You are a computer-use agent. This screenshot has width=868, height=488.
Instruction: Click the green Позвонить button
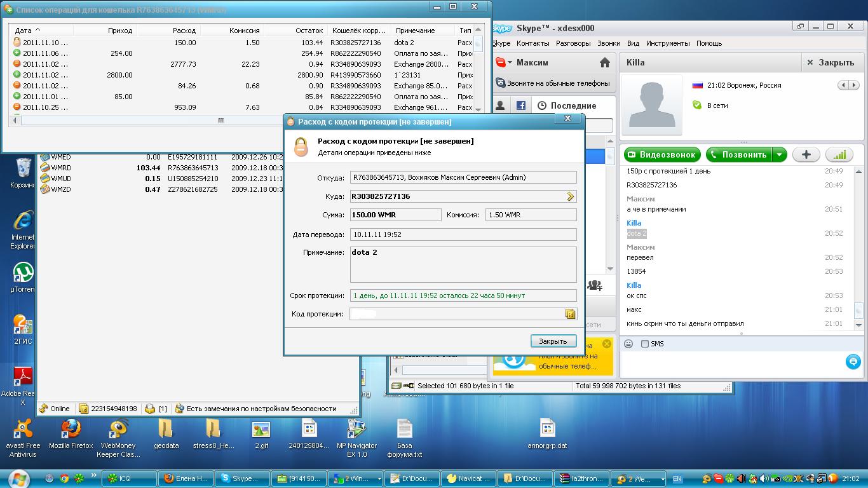coord(739,154)
